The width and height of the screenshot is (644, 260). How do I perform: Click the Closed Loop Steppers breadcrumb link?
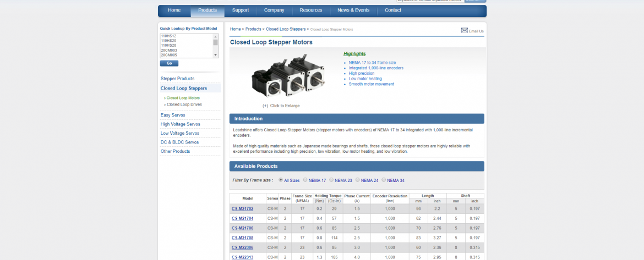tap(286, 29)
